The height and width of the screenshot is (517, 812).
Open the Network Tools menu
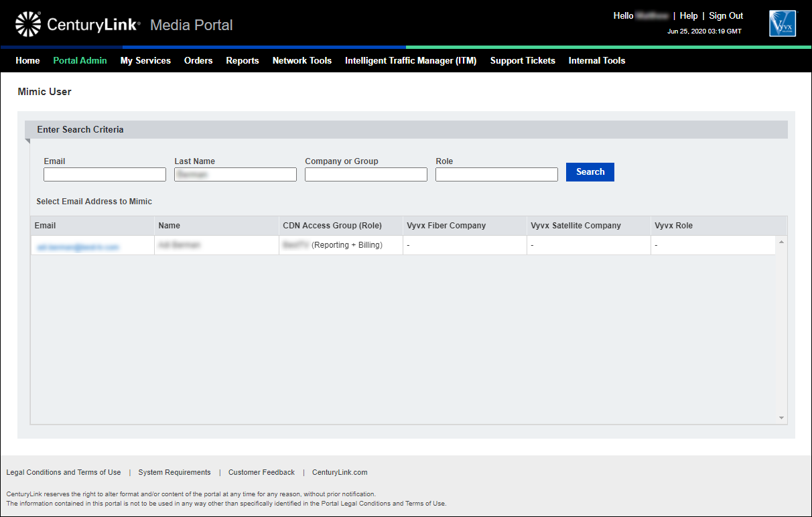pos(302,60)
